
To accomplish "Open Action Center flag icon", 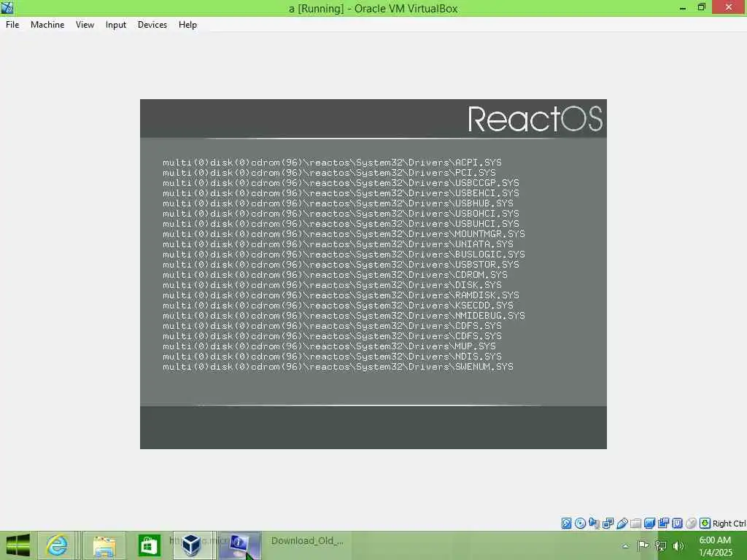I will pos(643,545).
